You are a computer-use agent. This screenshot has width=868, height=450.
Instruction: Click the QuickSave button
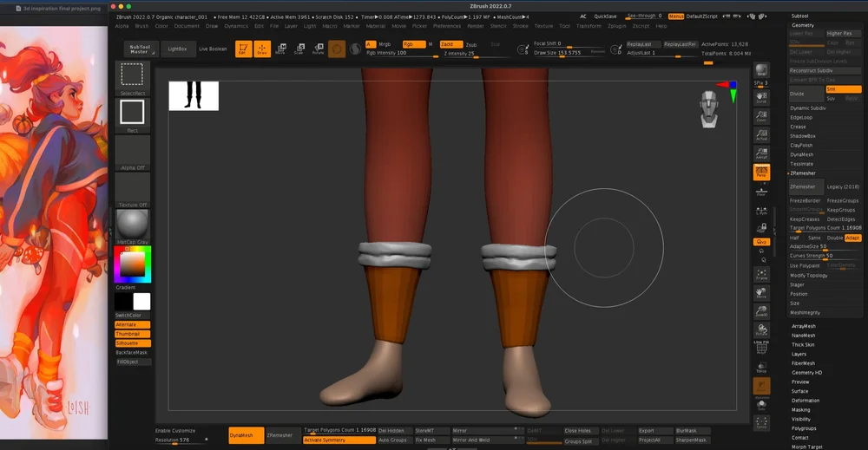(605, 16)
